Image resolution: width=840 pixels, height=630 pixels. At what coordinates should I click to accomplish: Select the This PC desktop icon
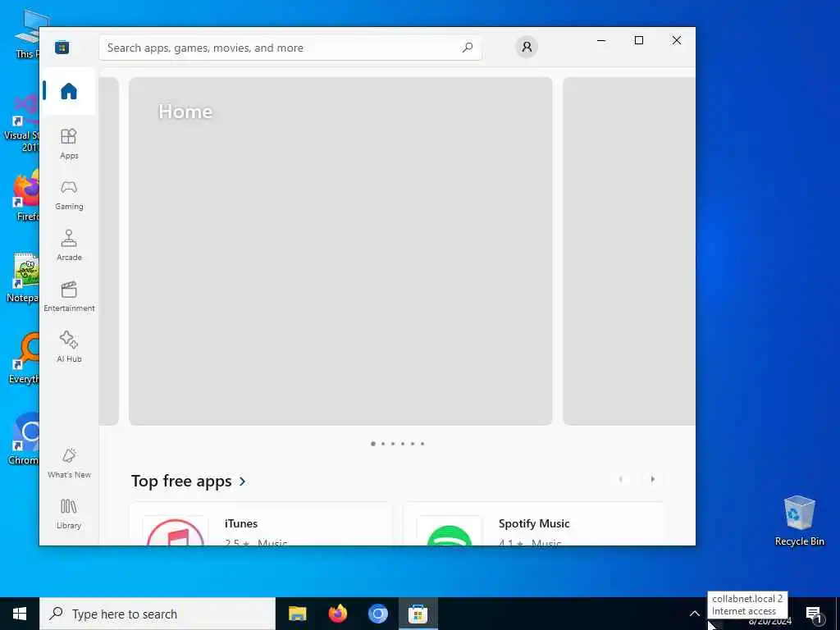(x=27, y=33)
